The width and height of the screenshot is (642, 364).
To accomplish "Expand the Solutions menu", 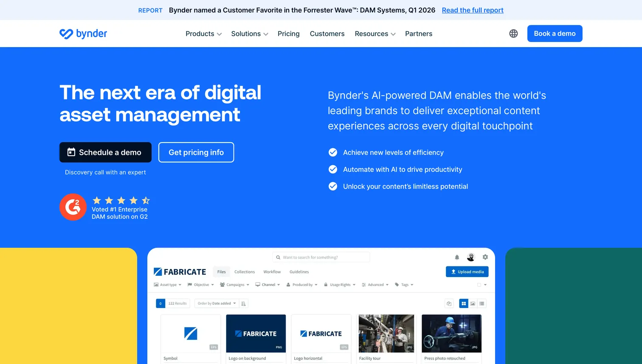I will point(250,34).
